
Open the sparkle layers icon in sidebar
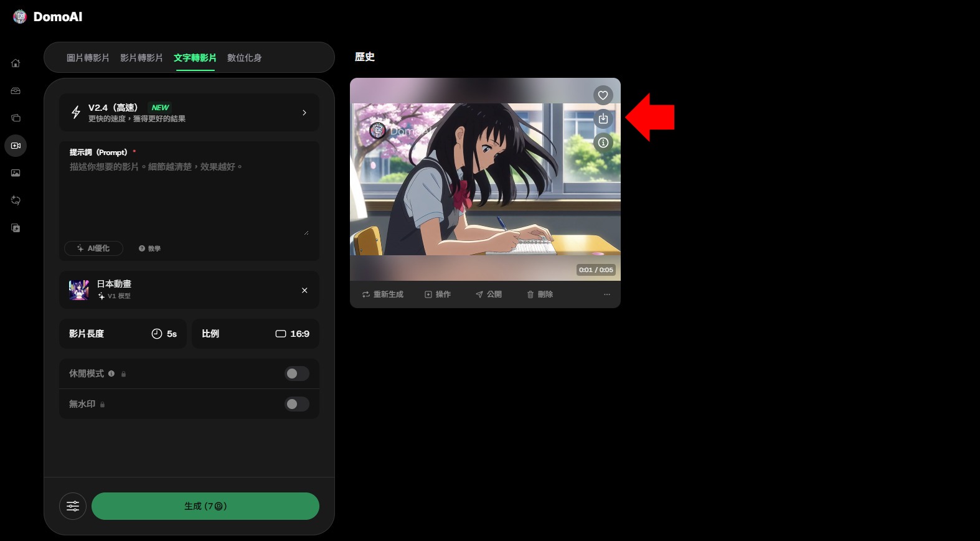(x=16, y=228)
